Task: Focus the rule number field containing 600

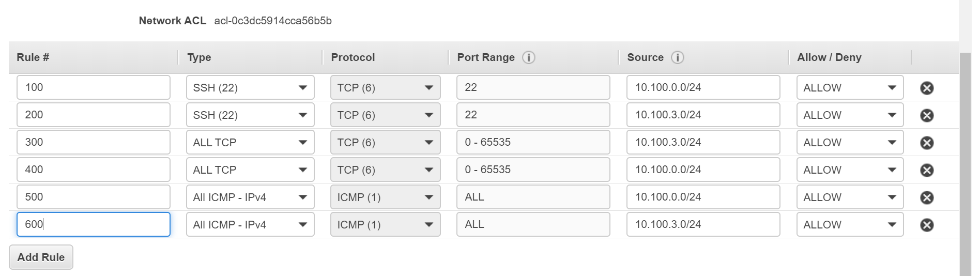Action: tap(94, 224)
